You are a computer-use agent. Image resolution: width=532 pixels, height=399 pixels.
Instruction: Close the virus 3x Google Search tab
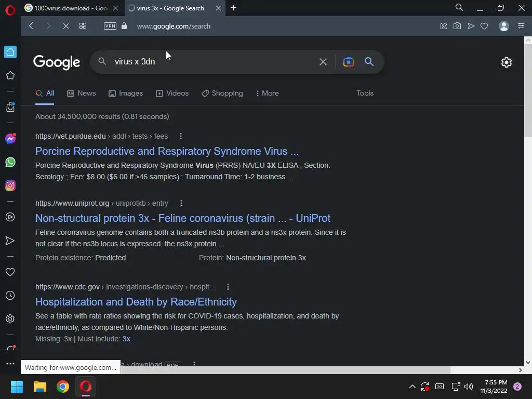click(219, 8)
